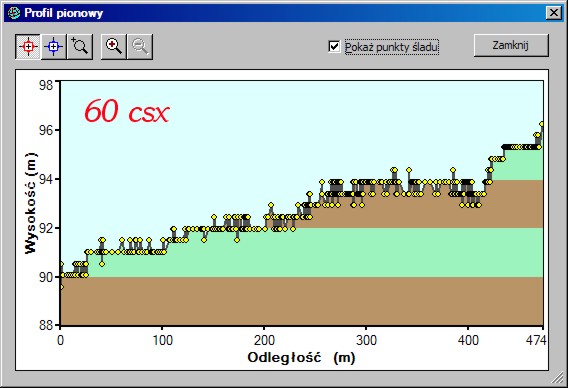Close dialog with the Zamknij button
This screenshot has width=568, height=388.
[511, 45]
